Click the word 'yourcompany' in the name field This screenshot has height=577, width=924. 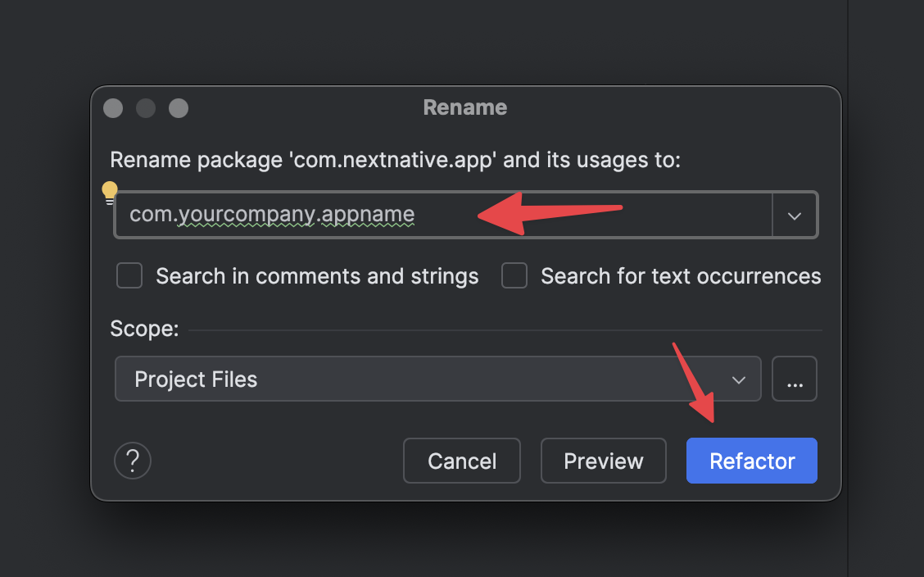[247, 215]
